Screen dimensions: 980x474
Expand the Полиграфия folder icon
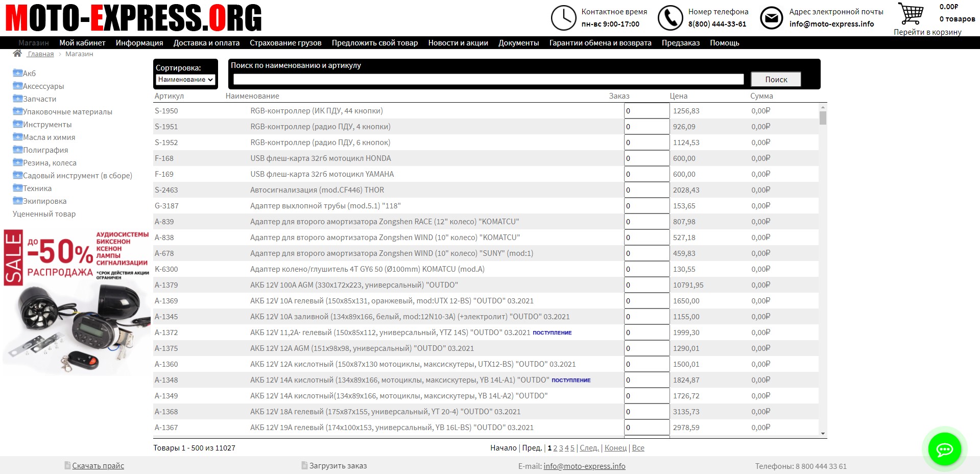pyautogui.click(x=17, y=150)
